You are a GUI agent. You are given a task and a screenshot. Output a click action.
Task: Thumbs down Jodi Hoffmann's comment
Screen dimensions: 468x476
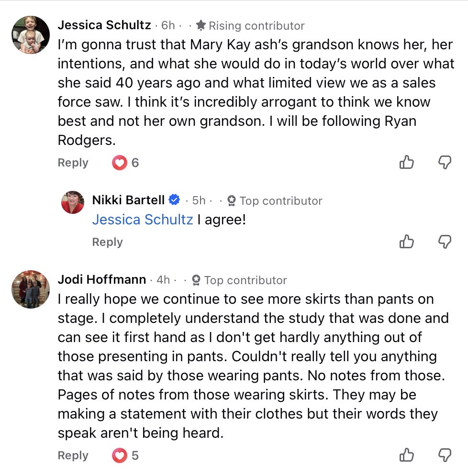(x=445, y=455)
